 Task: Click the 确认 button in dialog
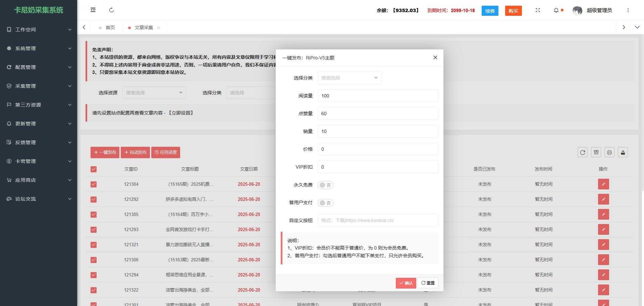pos(406,283)
